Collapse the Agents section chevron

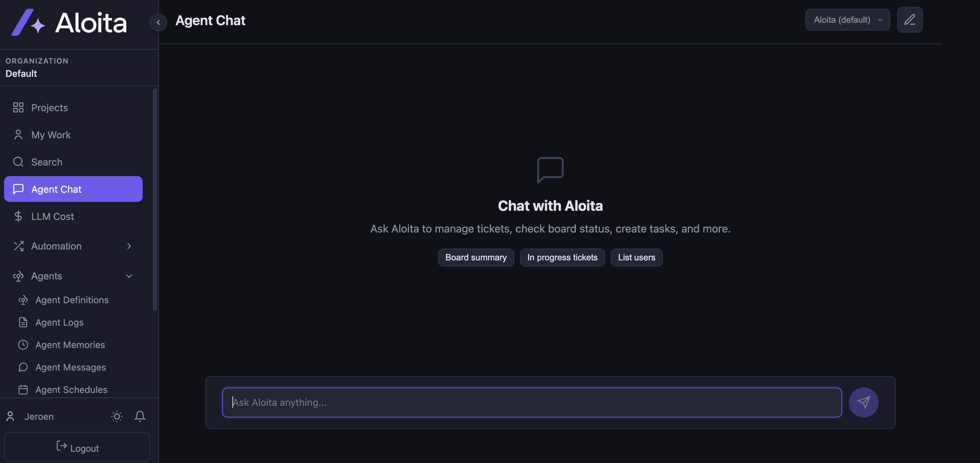(129, 276)
